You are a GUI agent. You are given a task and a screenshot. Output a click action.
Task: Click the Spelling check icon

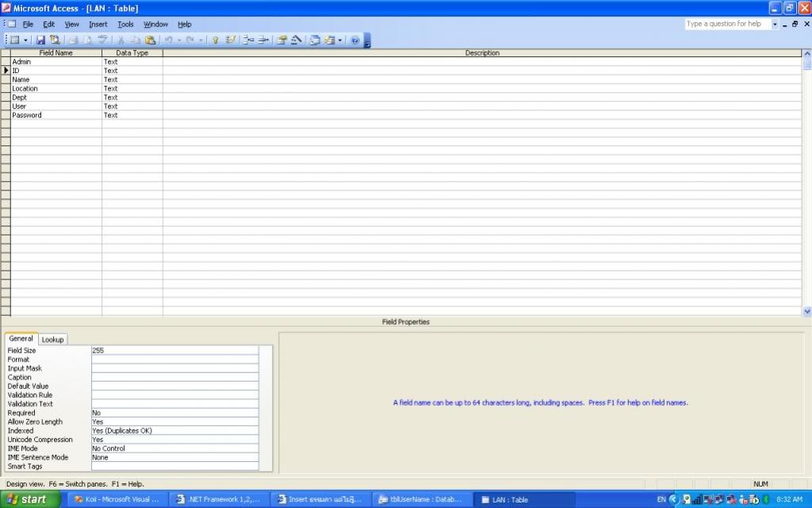click(102, 40)
